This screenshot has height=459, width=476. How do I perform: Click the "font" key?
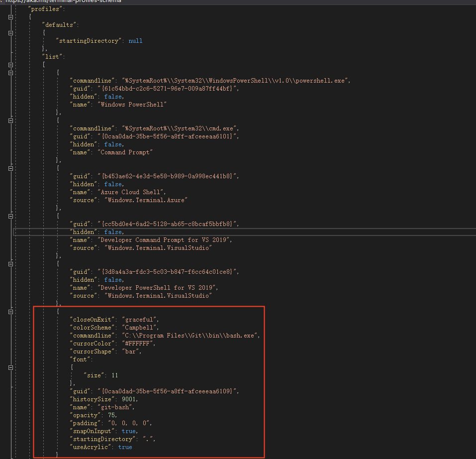(80, 359)
